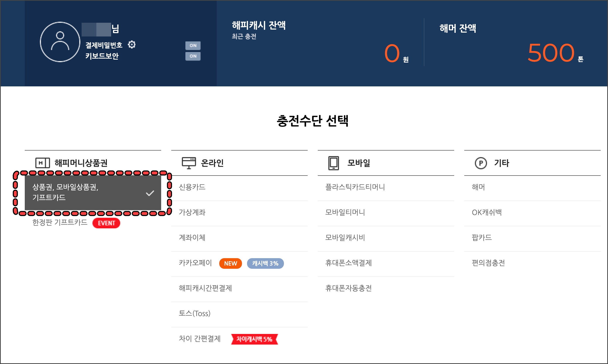Select 가상계좌 charging option
The width and height of the screenshot is (608, 364).
point(192,212)
